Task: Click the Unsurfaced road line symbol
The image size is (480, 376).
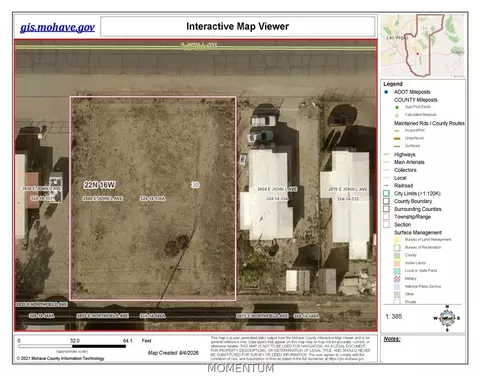Action: [397, 138]
